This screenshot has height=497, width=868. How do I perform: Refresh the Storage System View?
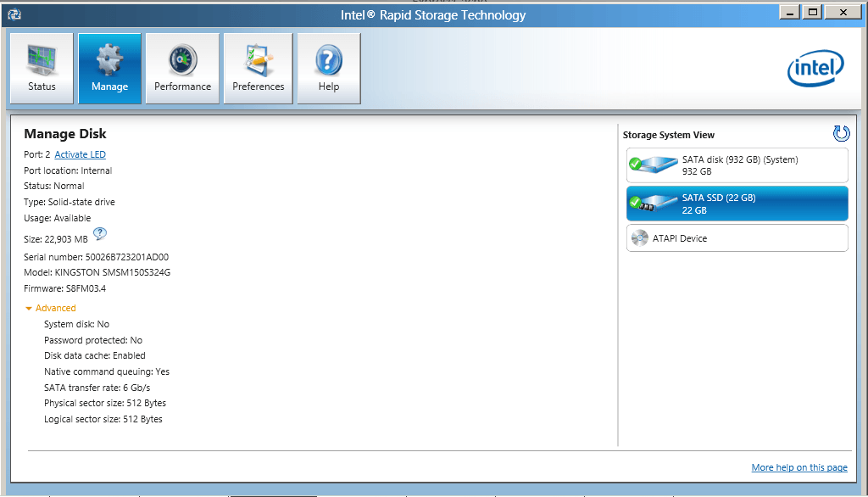click(841, 133)
